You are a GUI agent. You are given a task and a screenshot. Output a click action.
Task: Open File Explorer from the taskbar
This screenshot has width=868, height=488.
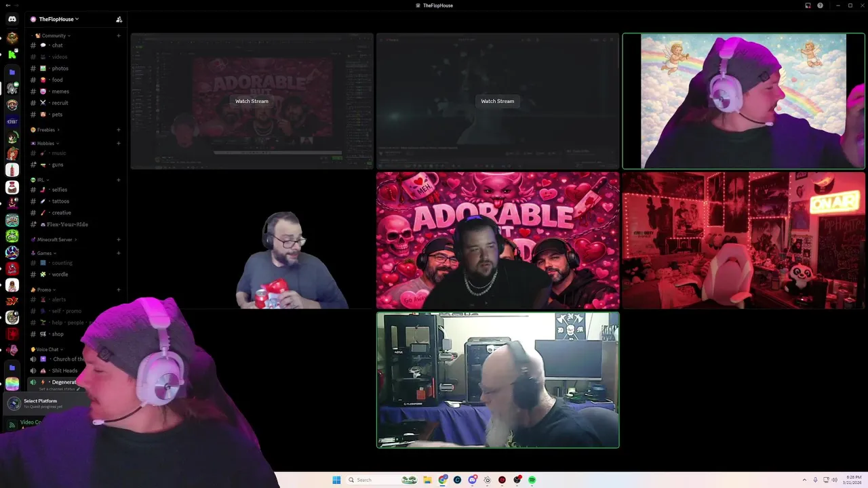click(427, 480)
